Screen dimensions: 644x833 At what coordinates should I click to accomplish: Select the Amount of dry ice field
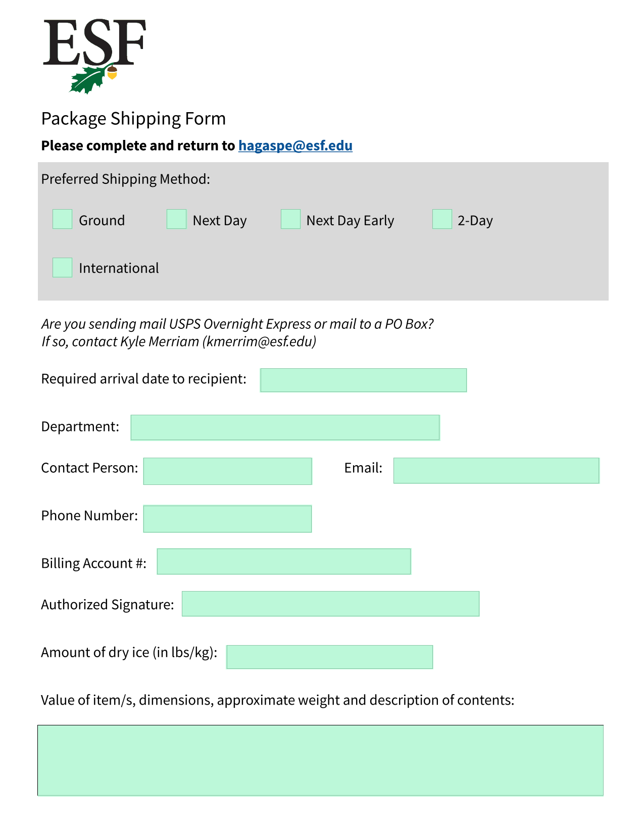[330, 657]
